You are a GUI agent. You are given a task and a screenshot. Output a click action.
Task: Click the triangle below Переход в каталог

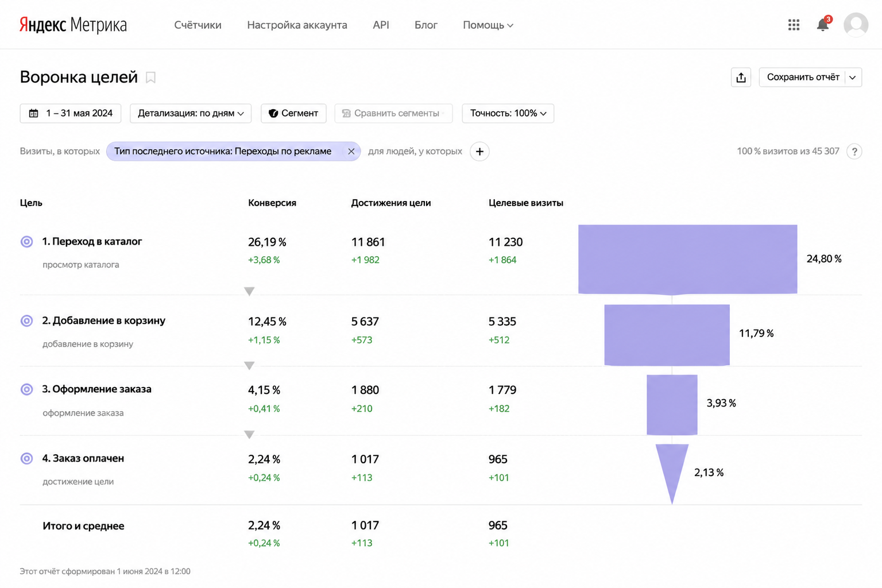point(249,292)
